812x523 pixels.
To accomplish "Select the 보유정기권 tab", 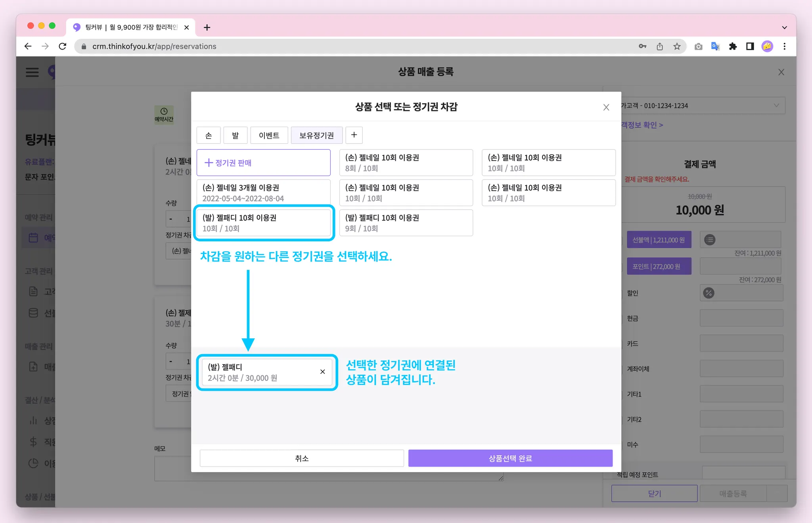I will 316,136.
